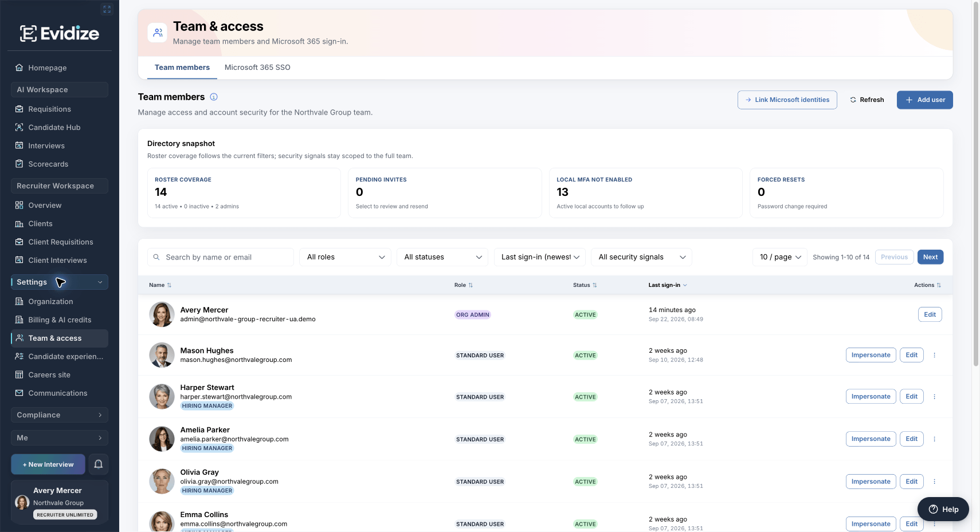Open the Help widget

[x=943, y=509]
